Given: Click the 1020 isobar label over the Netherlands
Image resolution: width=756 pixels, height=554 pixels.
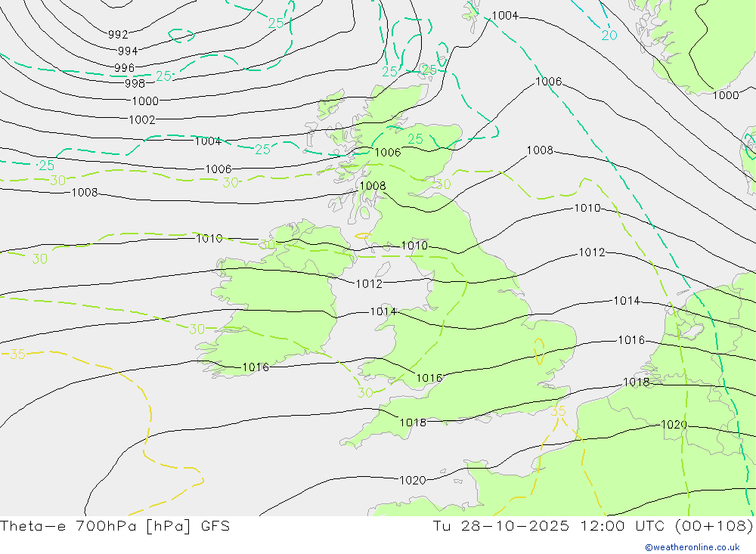Looking at the screenshot, I should [674, 425].
